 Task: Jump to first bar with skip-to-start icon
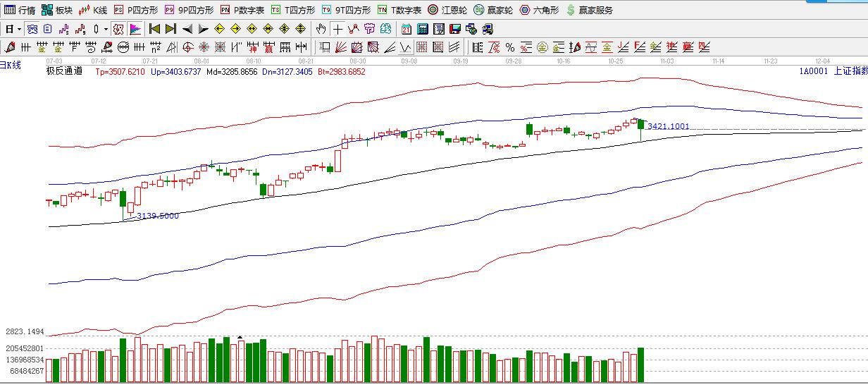click(x=154, y=29)
